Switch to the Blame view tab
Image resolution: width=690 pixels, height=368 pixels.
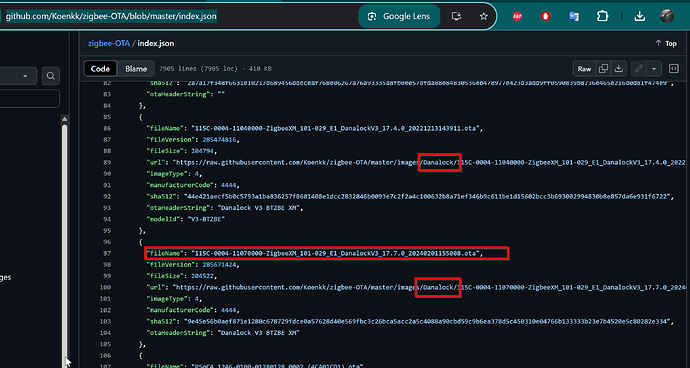point(136,69)
